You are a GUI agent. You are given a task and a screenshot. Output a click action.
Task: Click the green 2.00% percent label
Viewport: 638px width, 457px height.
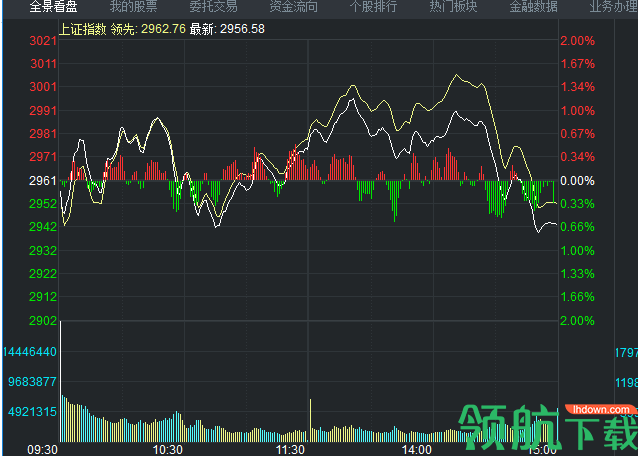(577, 321)
